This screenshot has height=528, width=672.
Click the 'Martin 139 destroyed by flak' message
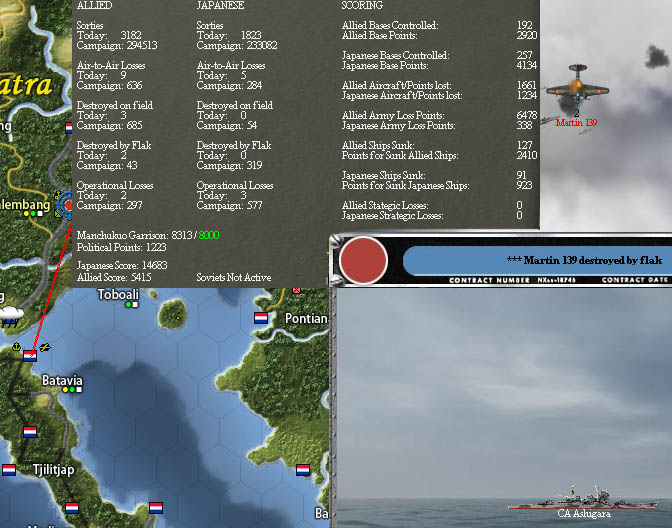[584, 260]
